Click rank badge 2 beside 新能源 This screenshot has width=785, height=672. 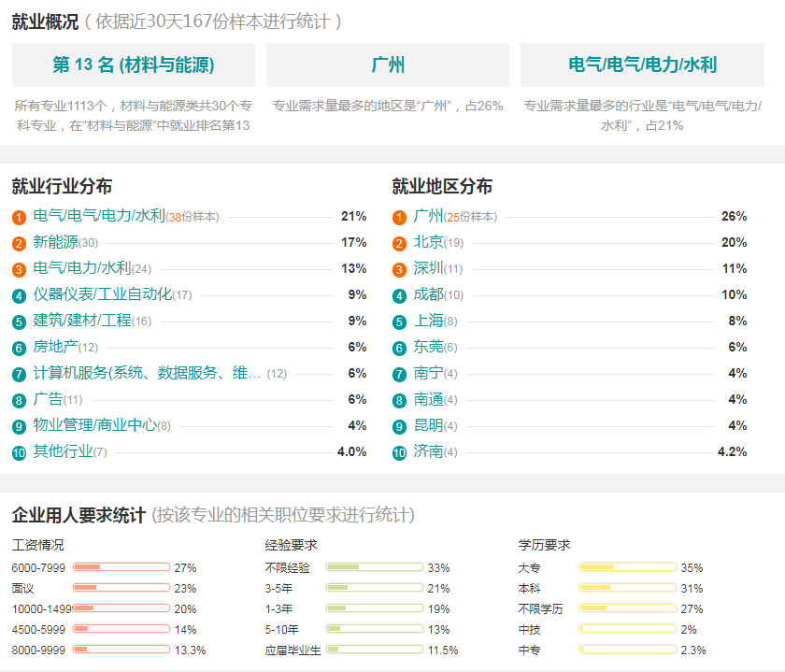tap(19, 243)
